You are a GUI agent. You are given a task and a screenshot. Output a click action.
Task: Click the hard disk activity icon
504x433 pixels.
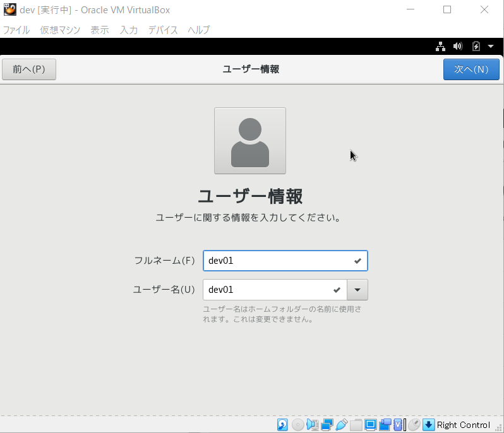point(282,425)
